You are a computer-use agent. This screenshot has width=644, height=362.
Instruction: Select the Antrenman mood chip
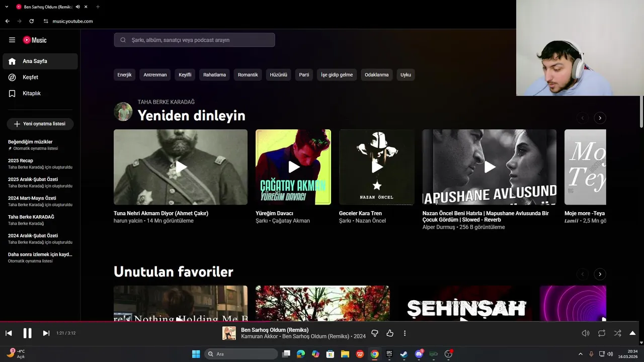pyautogui.click(x=155, y=75)
